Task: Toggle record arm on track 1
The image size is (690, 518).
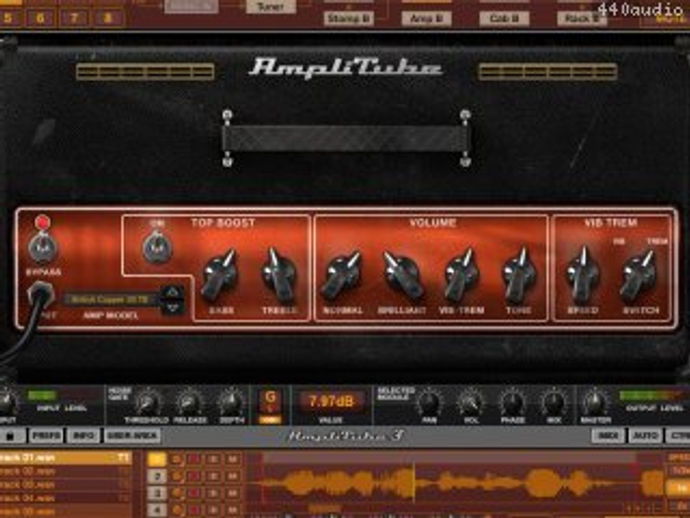Action: point(195,459)
